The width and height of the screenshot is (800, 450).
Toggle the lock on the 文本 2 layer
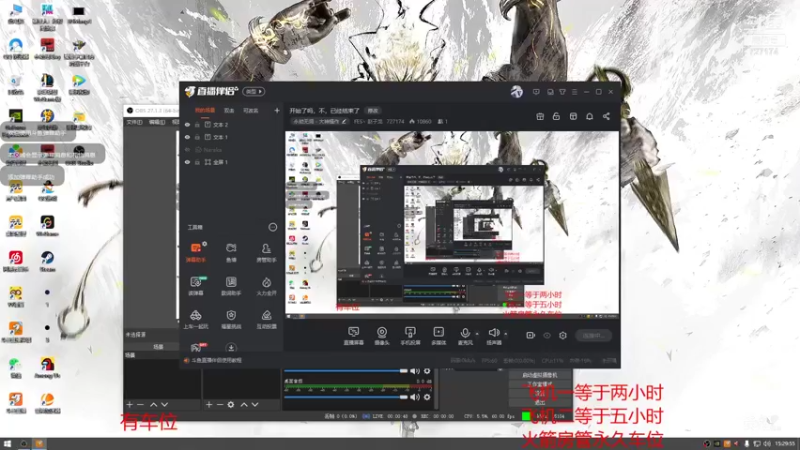pos(197,124)
